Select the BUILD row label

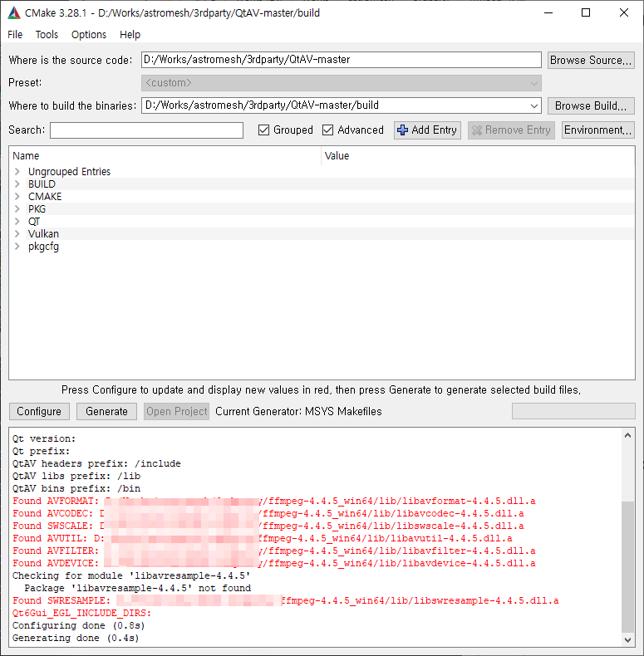coord(42,184)
